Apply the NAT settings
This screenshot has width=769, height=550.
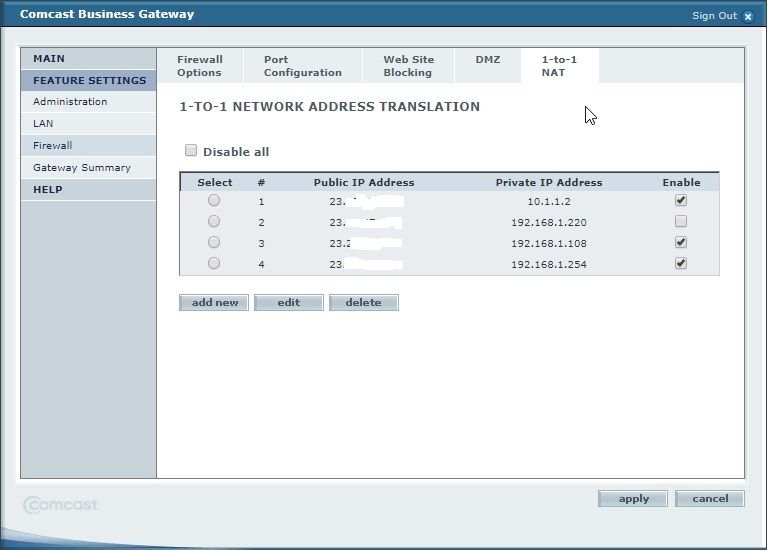[x=633, y=498]
